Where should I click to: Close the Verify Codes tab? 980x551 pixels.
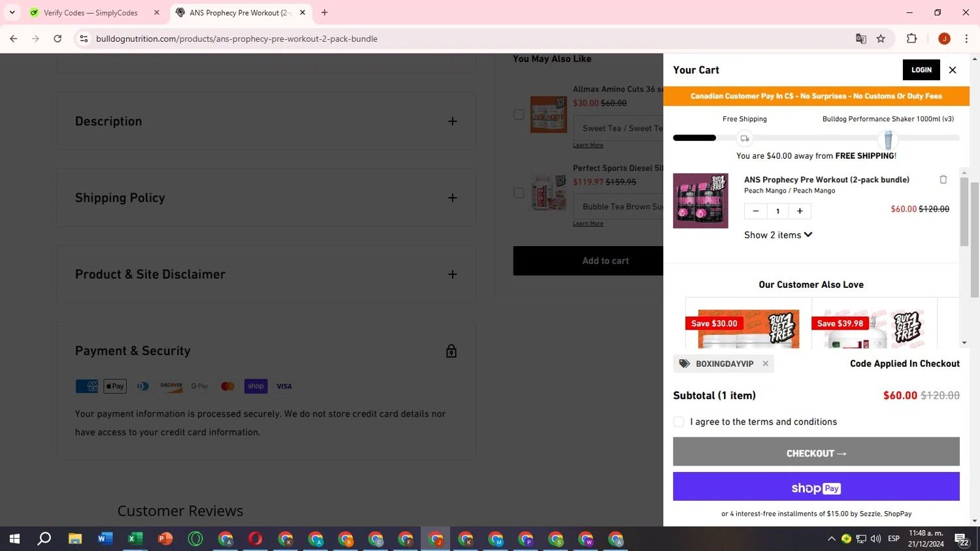pos(157,12)
